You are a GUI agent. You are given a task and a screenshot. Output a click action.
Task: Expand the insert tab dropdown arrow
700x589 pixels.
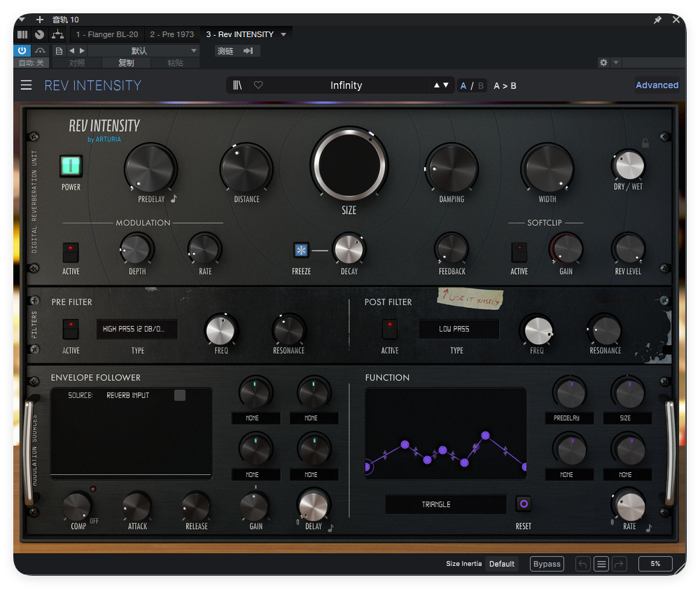pos(283,34)
